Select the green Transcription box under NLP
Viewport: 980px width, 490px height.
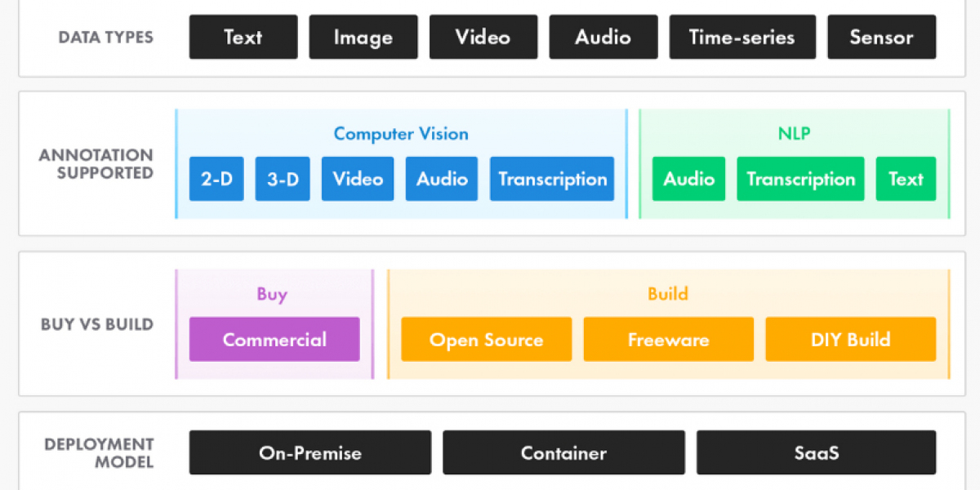[800, 179]
